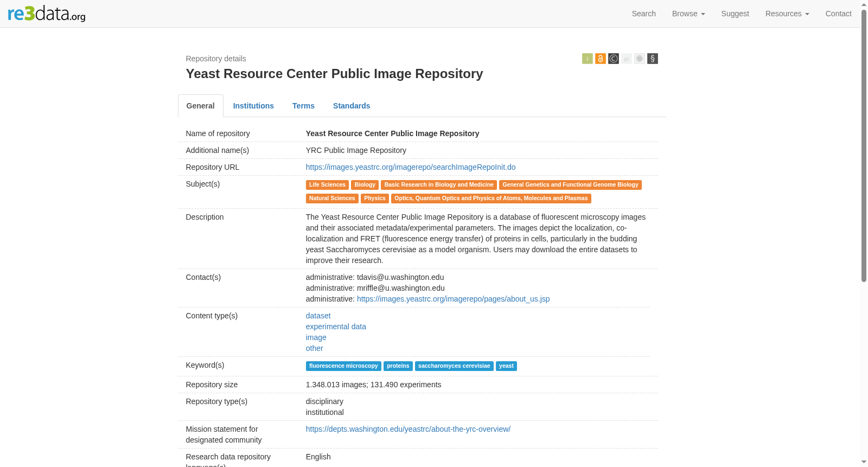Screen dimensions: 868x467
Task: Follow the about_us.jsp contact link
Action: coord(453,299)
